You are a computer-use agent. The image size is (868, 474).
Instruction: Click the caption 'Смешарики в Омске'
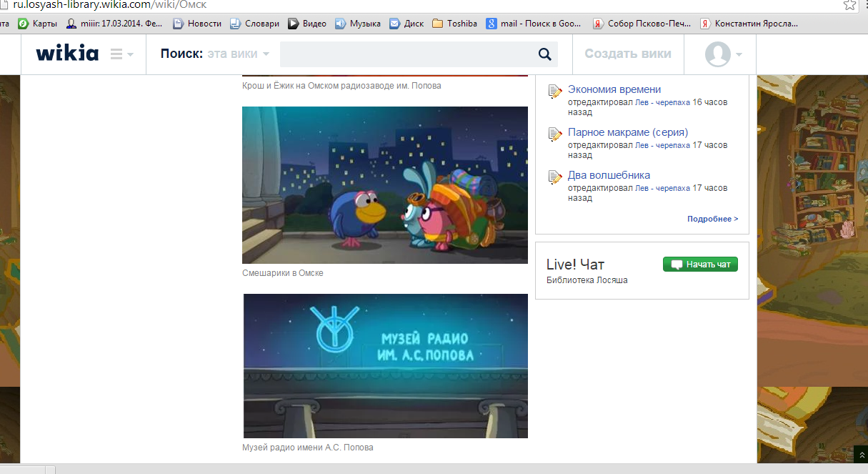tap(283, 273)
